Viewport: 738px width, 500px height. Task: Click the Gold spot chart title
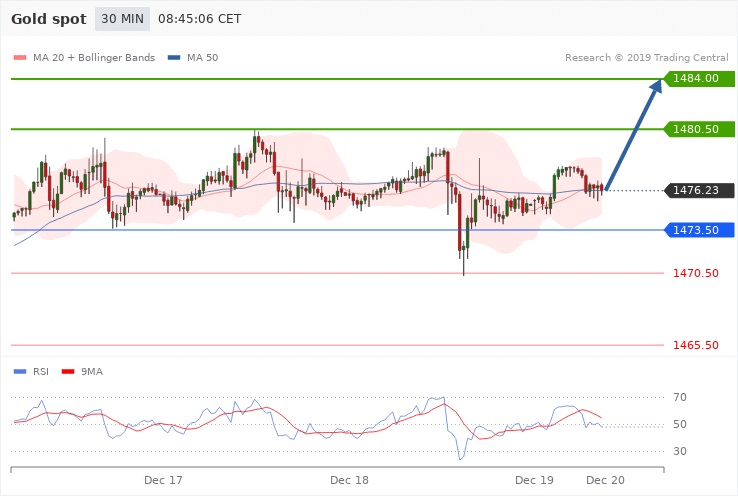(x=46, y=20)
